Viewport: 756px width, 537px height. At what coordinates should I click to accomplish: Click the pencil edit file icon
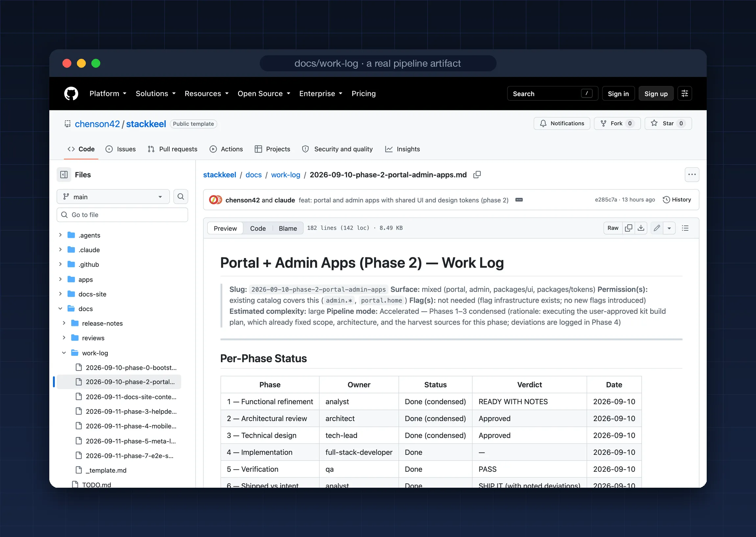[657, 228]
